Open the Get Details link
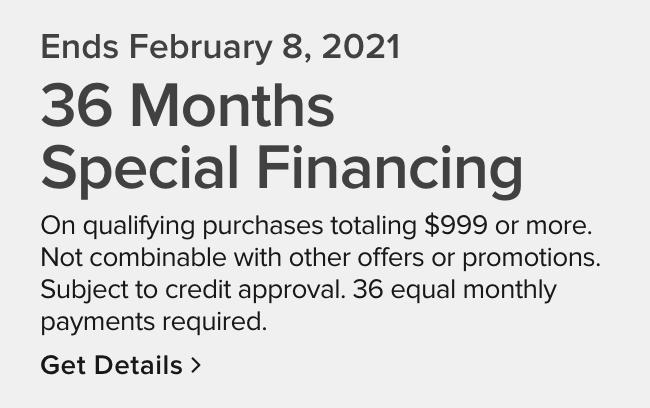The image size is (650, 408). [111, 365]
